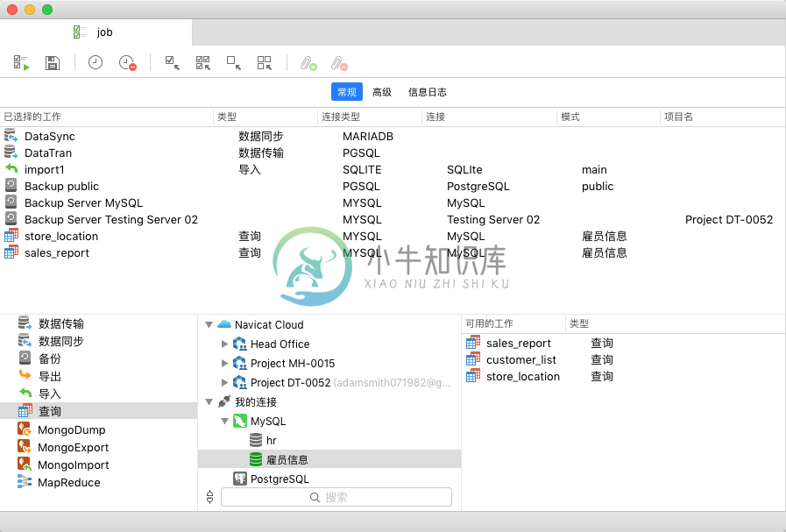The width and height of the screenshot is (786, 532).
Task: Select the import1 job row
Action: coord(393,169)
